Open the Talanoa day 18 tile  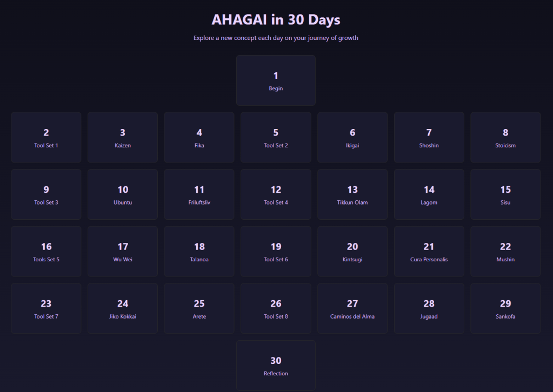(199, 252)
